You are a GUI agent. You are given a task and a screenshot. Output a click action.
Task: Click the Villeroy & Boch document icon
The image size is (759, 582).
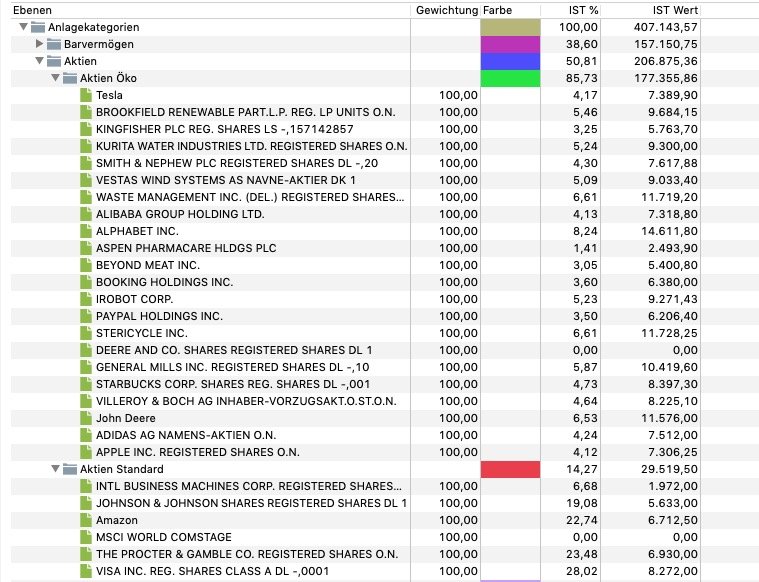(86, 401)
